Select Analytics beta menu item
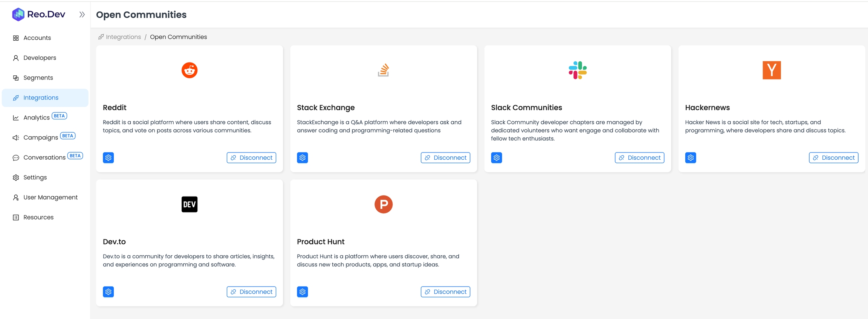The width and height of the screenshot is (868, 319). (x=37, y=118)
